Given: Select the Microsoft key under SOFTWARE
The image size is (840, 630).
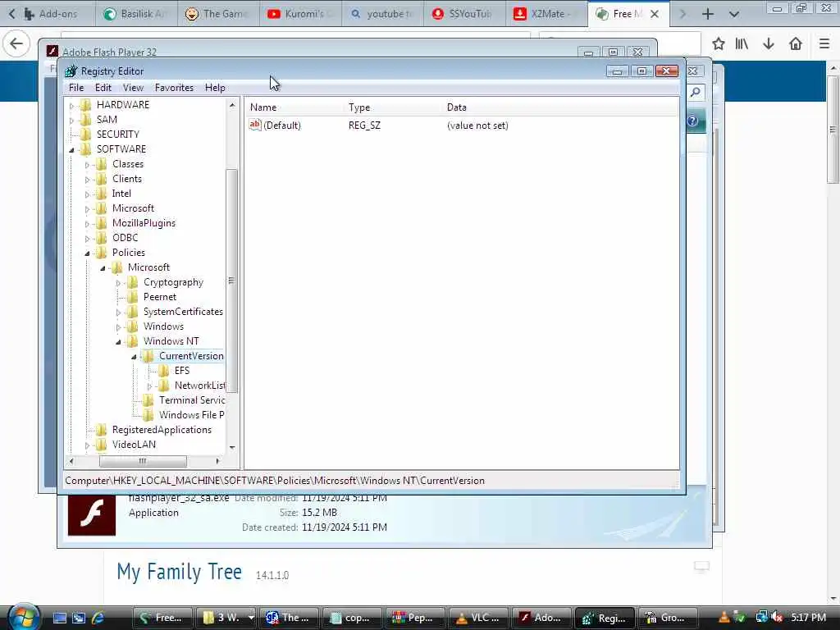Looking at the screenshot, I should point(133,208).
